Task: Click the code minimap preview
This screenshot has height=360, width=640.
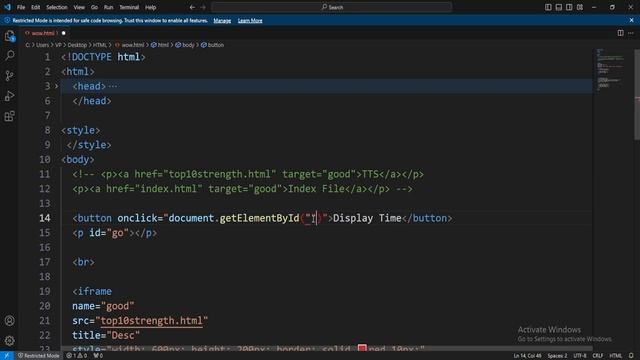Action: click(611, 70)
